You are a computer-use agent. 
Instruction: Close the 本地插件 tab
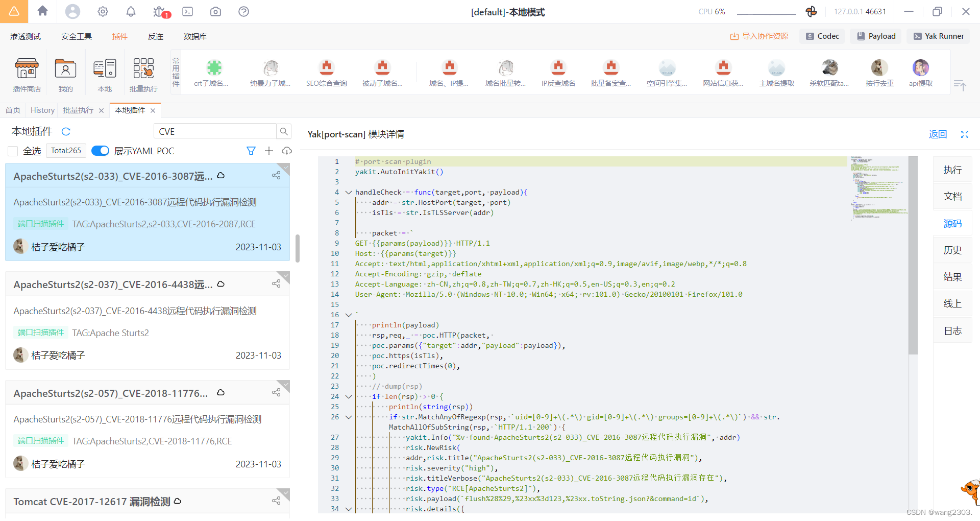153,110
